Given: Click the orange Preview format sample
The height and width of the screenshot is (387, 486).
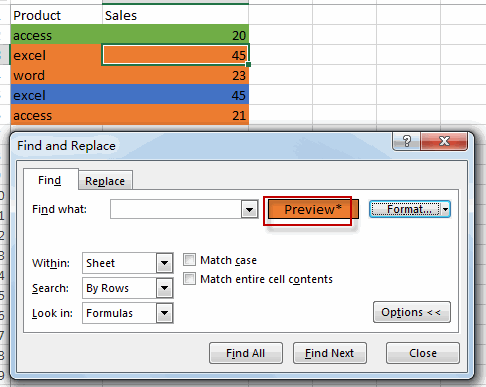Looking at the screenshot, I should [x=313, y=209].
